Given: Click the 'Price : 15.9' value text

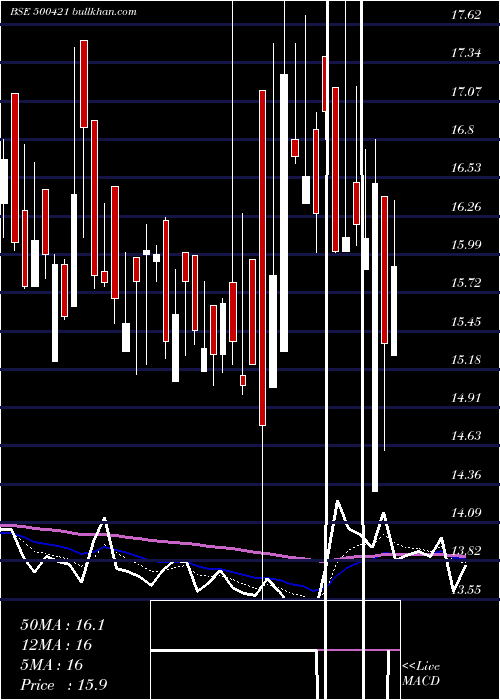Looking at the screenshot, I should [x=64, y=685].
